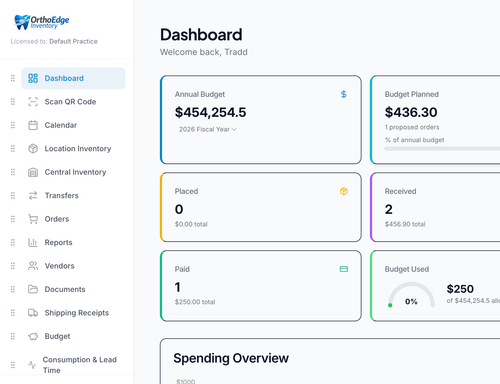Go to Budget page link
This screenshot has width=500, height=384.
click(73, 336)
